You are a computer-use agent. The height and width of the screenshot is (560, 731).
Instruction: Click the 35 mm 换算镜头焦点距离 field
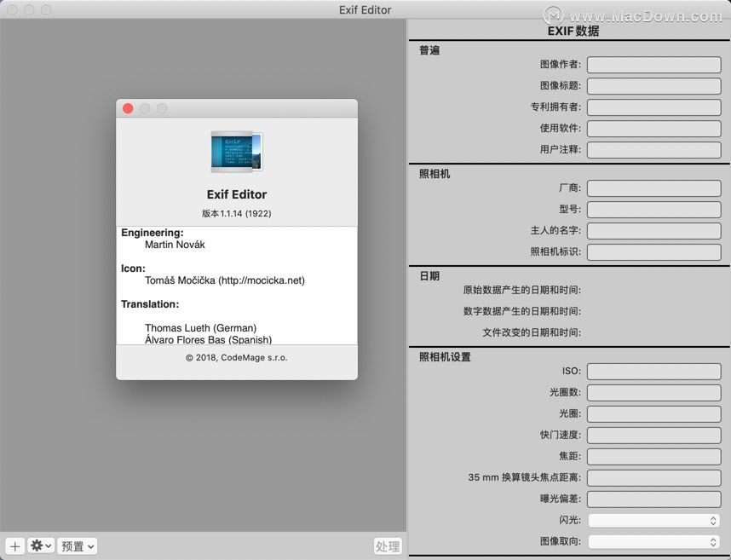653,478
